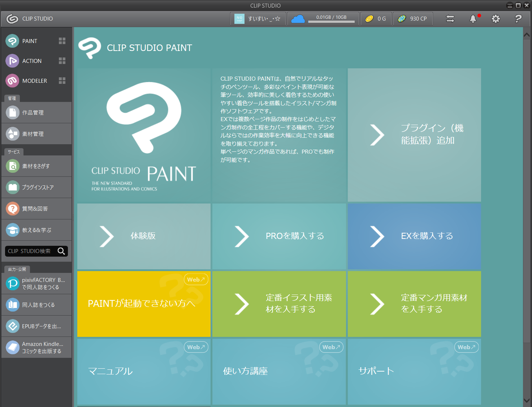532x407 pixels.
Task: Open the ACTION application icon
Action: 12,61
